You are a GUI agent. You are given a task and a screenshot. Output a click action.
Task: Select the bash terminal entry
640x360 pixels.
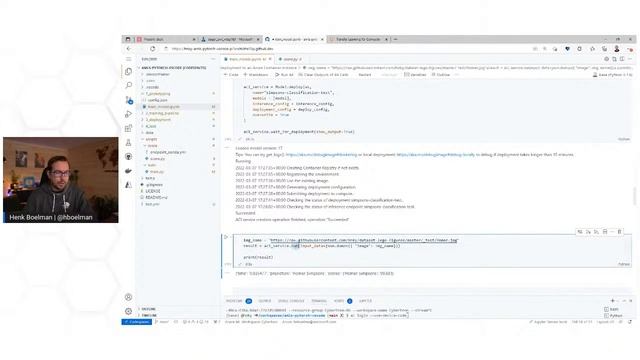tap(612, 309)
